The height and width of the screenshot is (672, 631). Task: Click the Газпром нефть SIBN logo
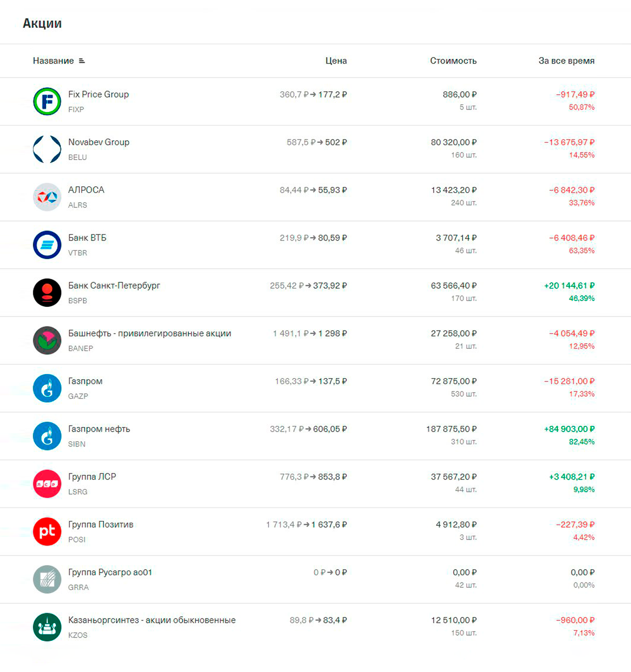point(47,435)
